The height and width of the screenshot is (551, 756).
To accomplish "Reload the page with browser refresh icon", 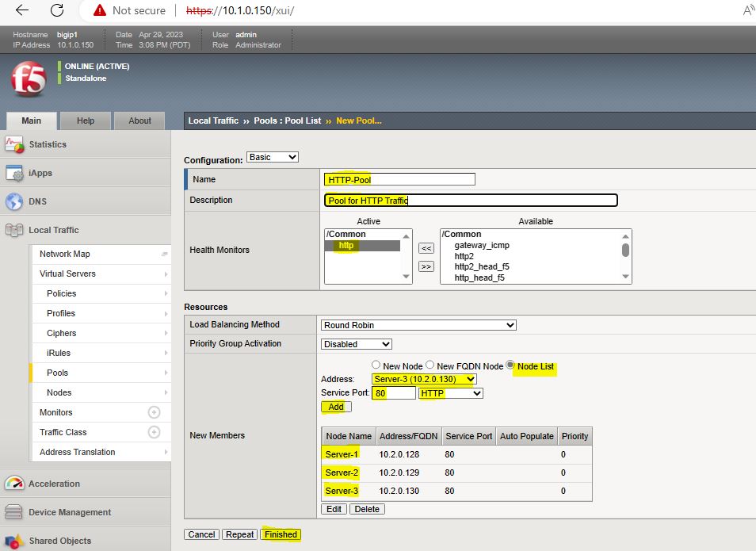I will coord(57,10).
